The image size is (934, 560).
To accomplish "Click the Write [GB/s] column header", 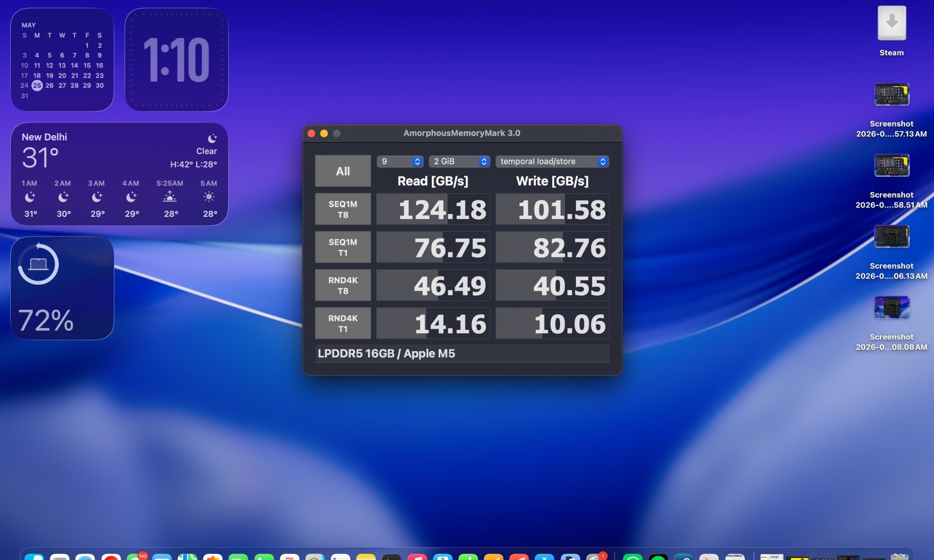I will coord(552,181).
